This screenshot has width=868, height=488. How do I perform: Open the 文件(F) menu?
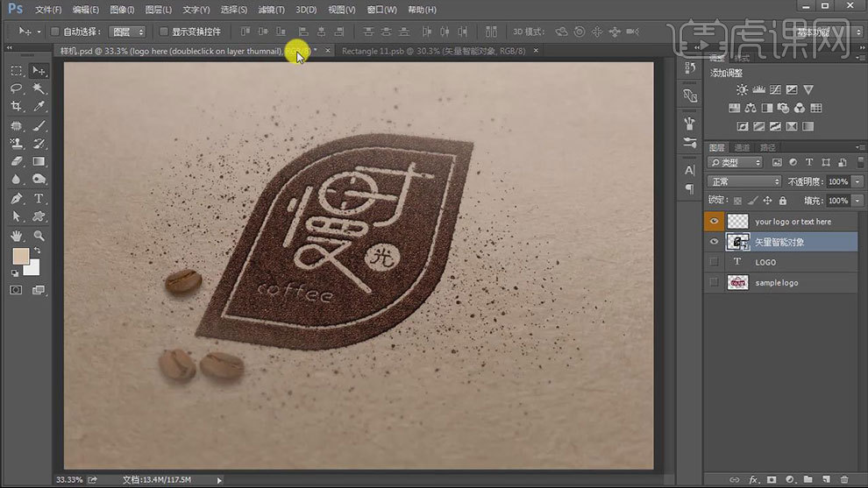point(48,10)
